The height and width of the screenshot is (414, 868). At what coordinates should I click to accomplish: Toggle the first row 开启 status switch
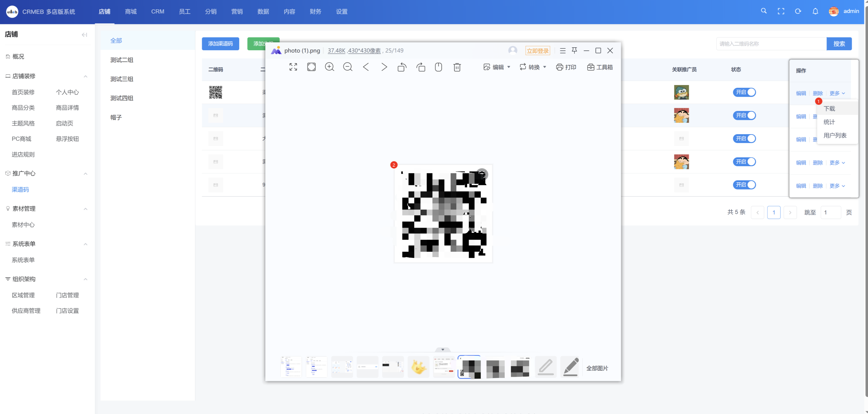pos(744,92)
